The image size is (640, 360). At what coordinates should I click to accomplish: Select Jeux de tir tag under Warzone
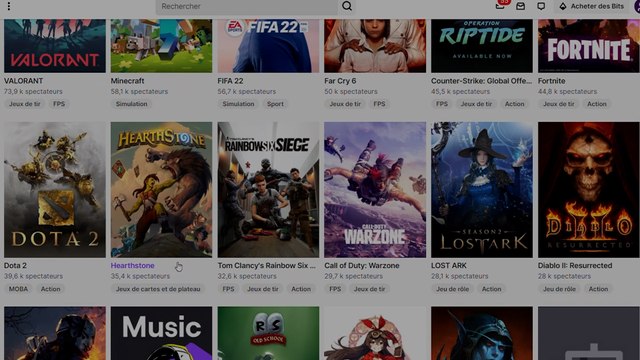369,289
